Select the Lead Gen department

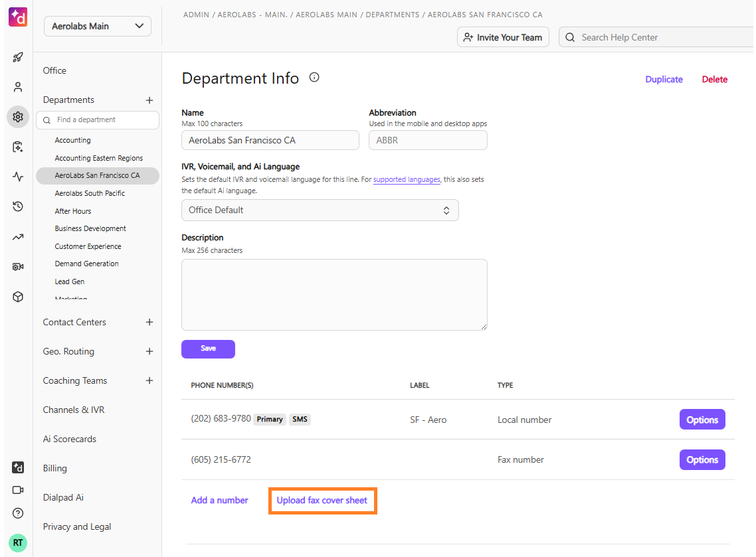70,281
